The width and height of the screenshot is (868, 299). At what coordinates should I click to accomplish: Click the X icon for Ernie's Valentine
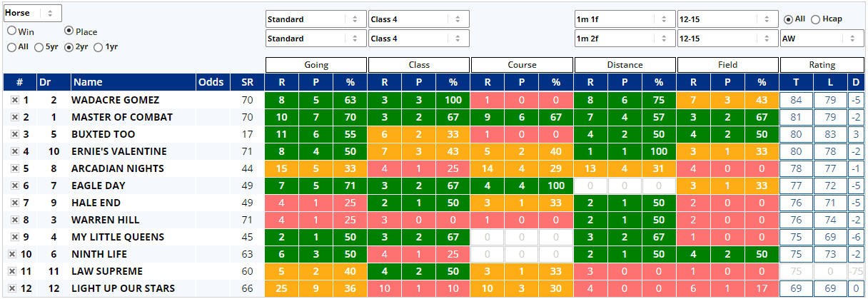[x=14, y=152]
